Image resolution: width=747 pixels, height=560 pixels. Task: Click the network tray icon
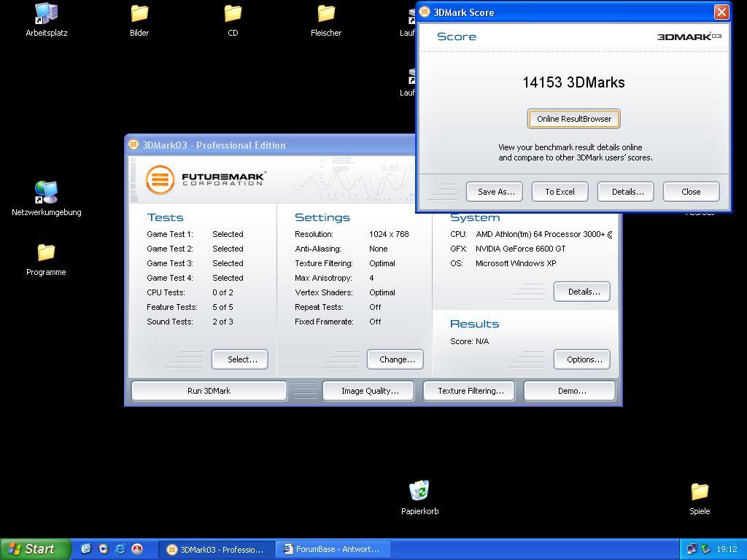(x=692, y=549)
